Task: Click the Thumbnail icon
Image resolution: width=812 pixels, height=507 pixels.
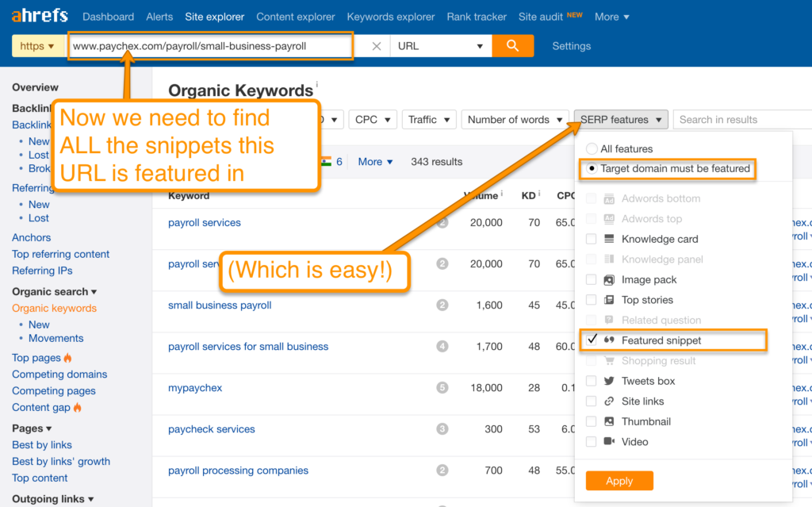Action: coord(609,421)
